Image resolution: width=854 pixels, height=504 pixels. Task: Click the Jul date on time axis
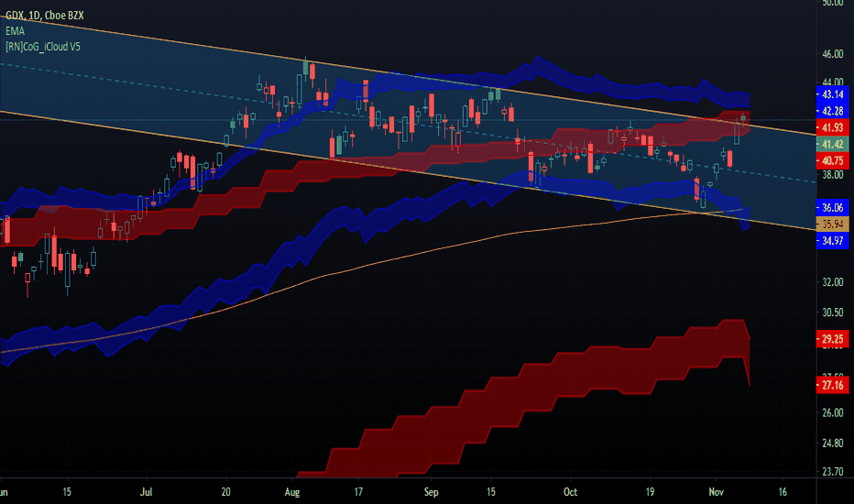[x=146, y=492]
